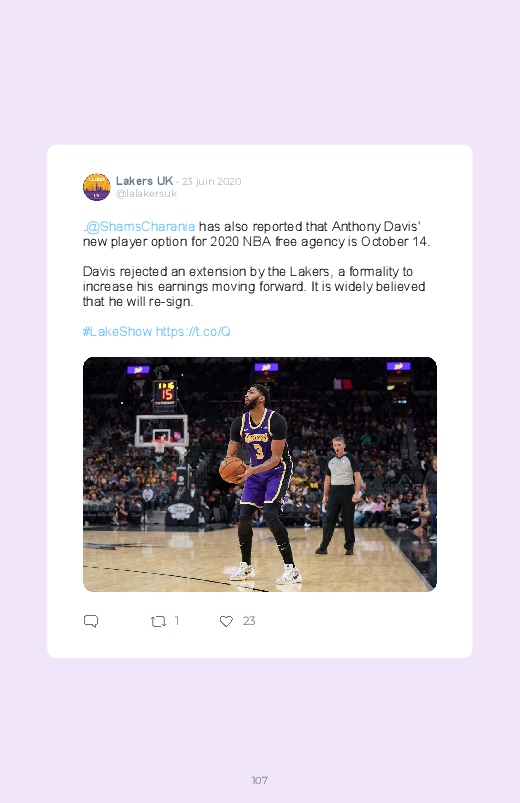Open the https://t.co/Q link
Viewport: 520px width, 803px height.
[x=193, y=331]
